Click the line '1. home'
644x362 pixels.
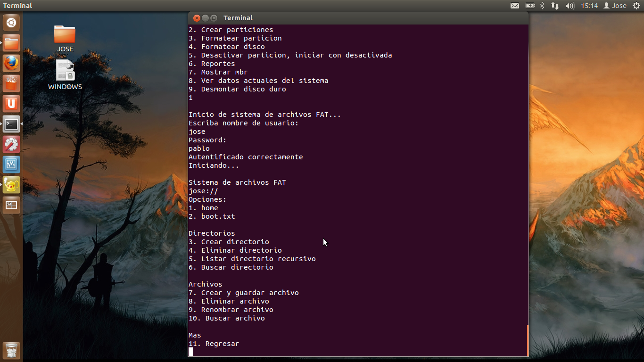[203, 208]
